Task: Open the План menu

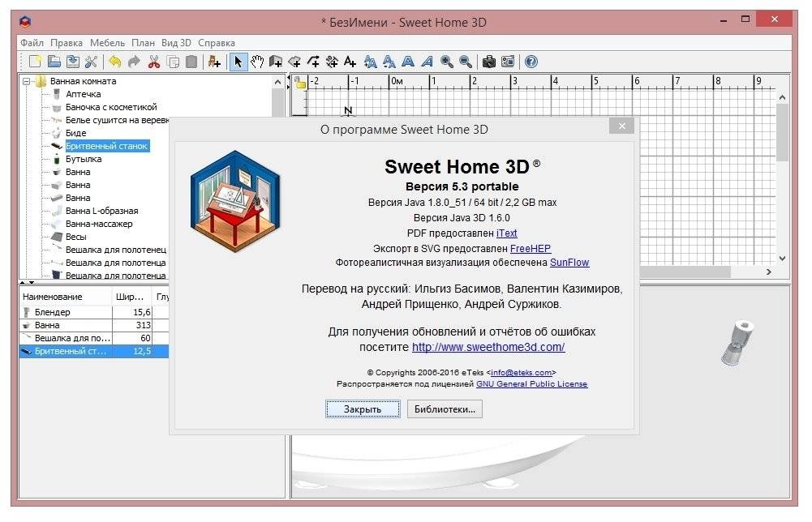Action: pos(143,43)
